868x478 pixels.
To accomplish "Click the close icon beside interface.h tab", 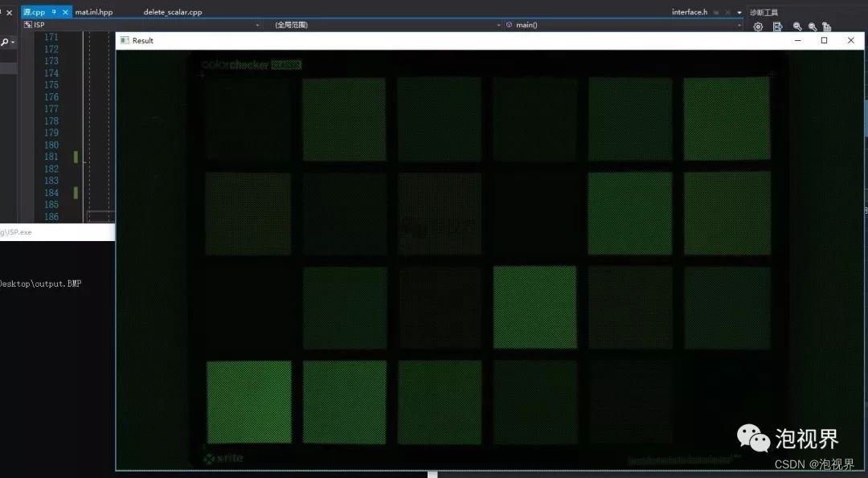I will (x=727, y=12).
